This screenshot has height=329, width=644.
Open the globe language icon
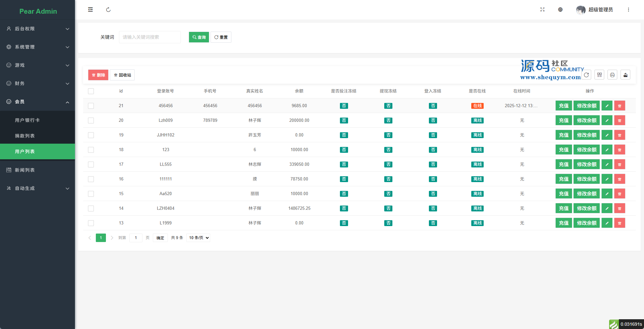pyautogui.click(x=560, y=10)
